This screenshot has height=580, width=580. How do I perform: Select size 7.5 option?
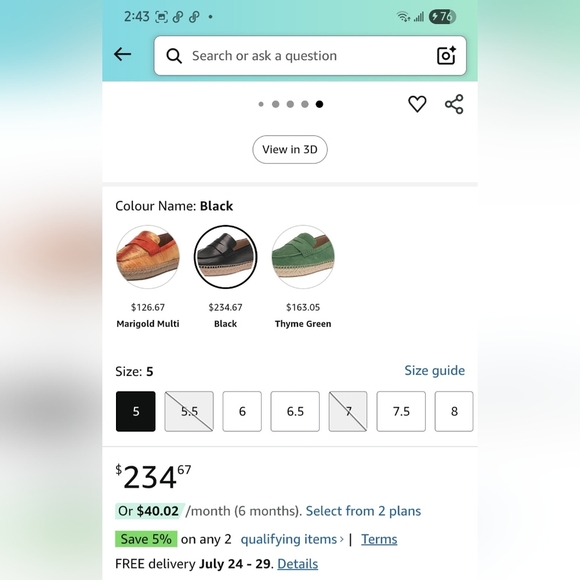pos(401,411)
